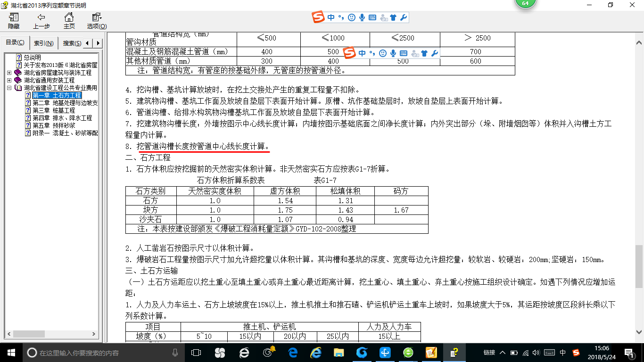
Task: Switch to the 目录(C) tab
Action: click(16, 43)
